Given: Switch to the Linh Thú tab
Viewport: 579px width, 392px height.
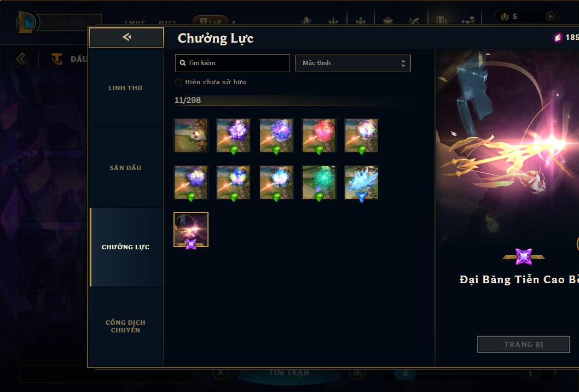Looking at the screenshot, I should click(126, 88).
